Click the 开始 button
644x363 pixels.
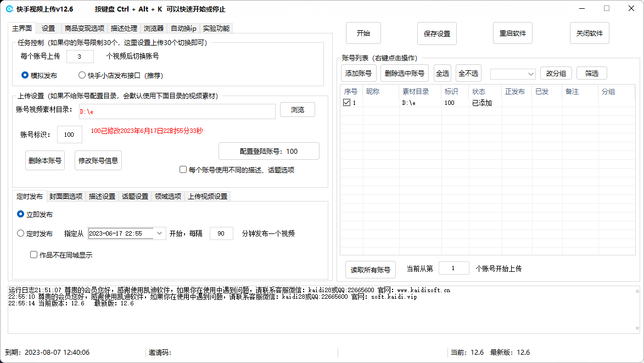363,33
